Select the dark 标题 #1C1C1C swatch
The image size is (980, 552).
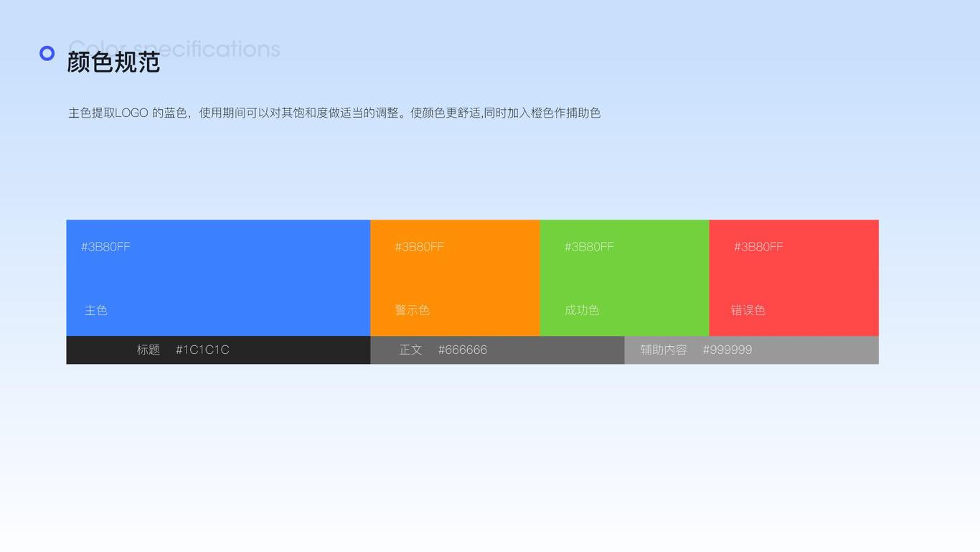[x=218, y=350]
